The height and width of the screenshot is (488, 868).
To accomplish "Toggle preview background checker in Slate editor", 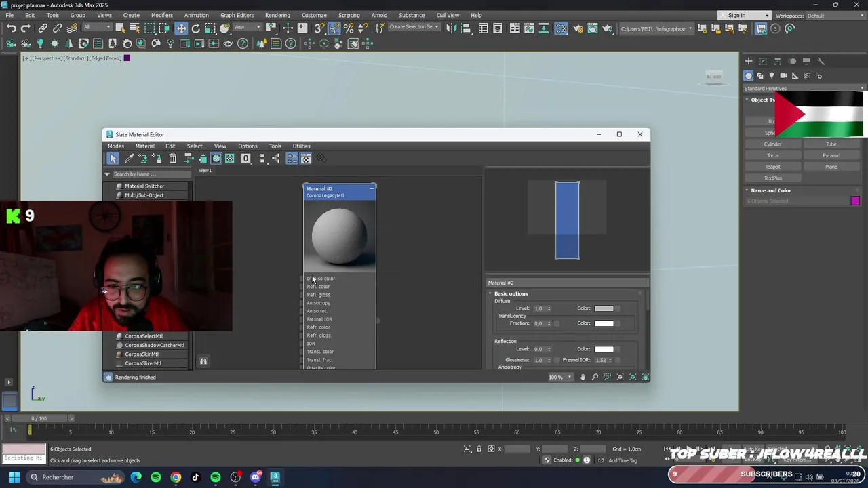I will coord(230,159).
